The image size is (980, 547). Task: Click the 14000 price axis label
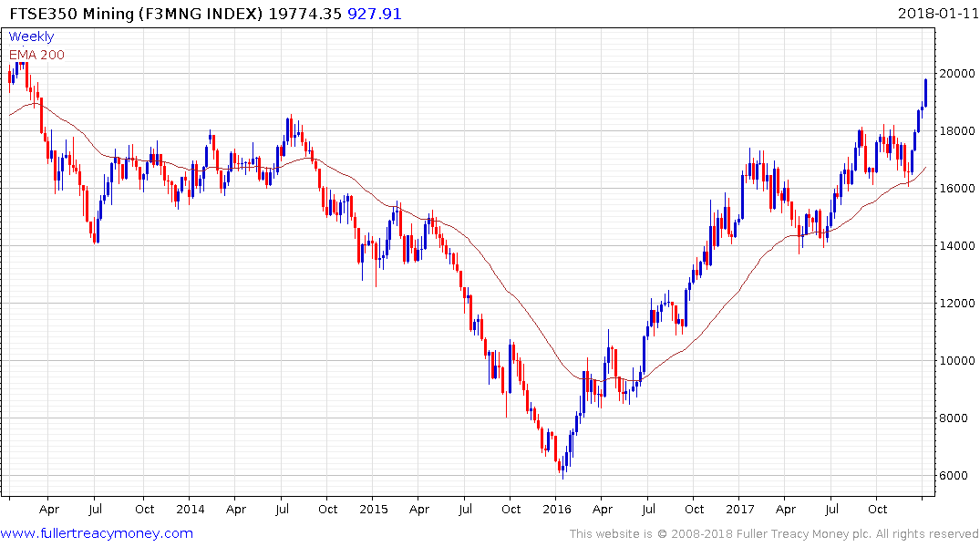(x=959, y=246)
